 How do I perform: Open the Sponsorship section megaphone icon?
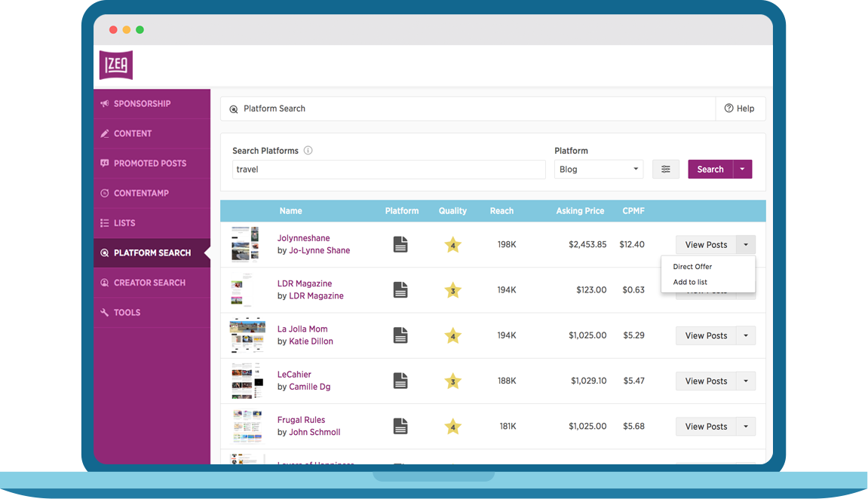pyautogui.click(x=105, y=103)
